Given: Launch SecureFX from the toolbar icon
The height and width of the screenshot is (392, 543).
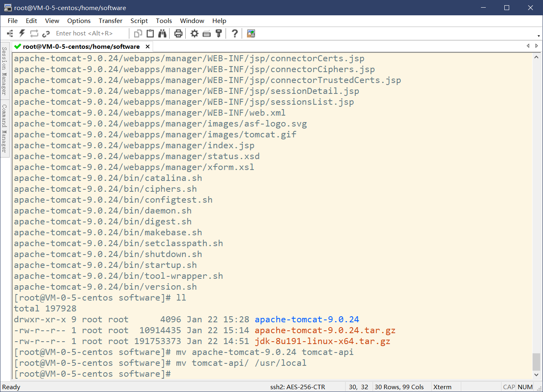Looking at the screenshot, I should [251, 33].
